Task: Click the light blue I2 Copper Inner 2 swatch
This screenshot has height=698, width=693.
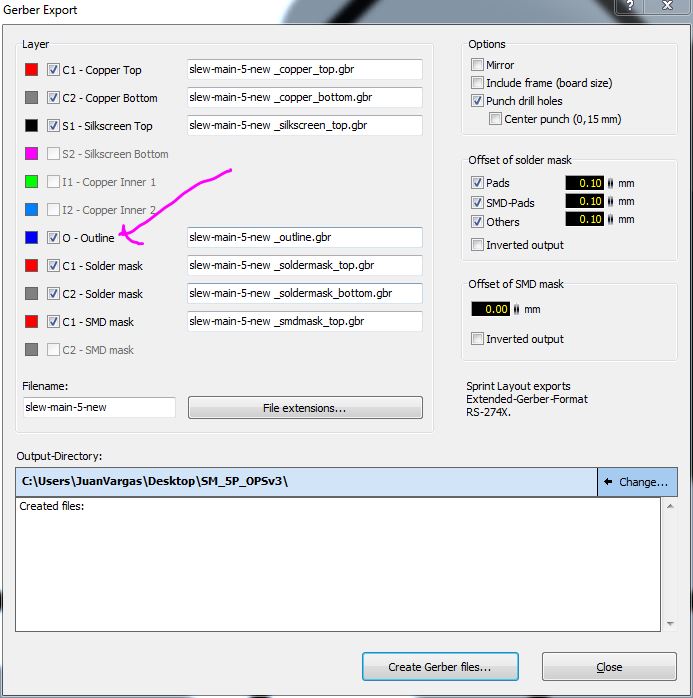Action: click(31, 210)
